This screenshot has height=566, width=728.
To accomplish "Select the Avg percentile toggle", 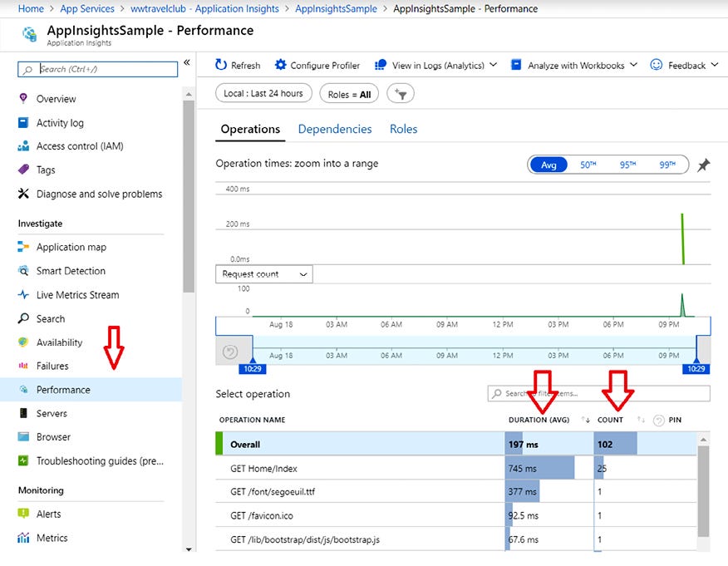I will [x=548, y=165].
